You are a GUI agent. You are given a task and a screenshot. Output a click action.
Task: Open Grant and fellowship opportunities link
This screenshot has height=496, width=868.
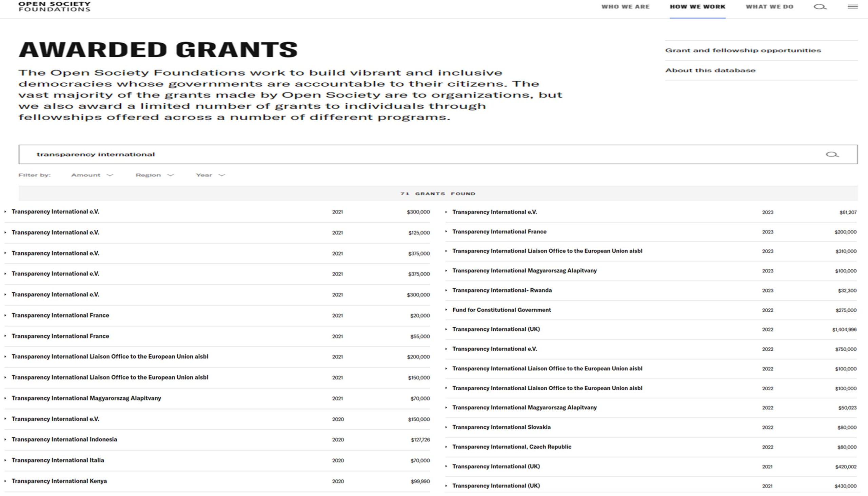(x=743, y=50)
